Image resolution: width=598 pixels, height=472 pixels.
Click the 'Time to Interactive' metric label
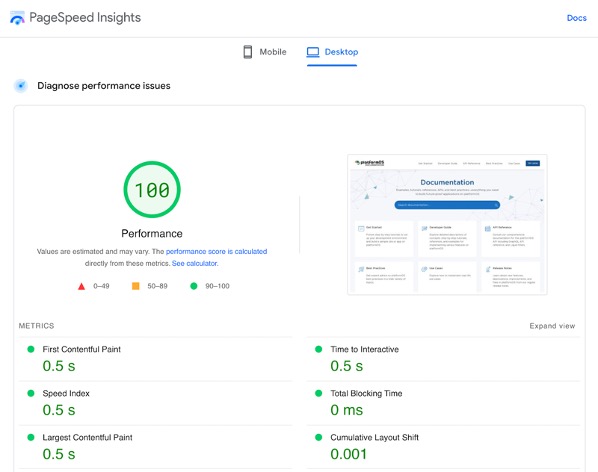[365, 349]
